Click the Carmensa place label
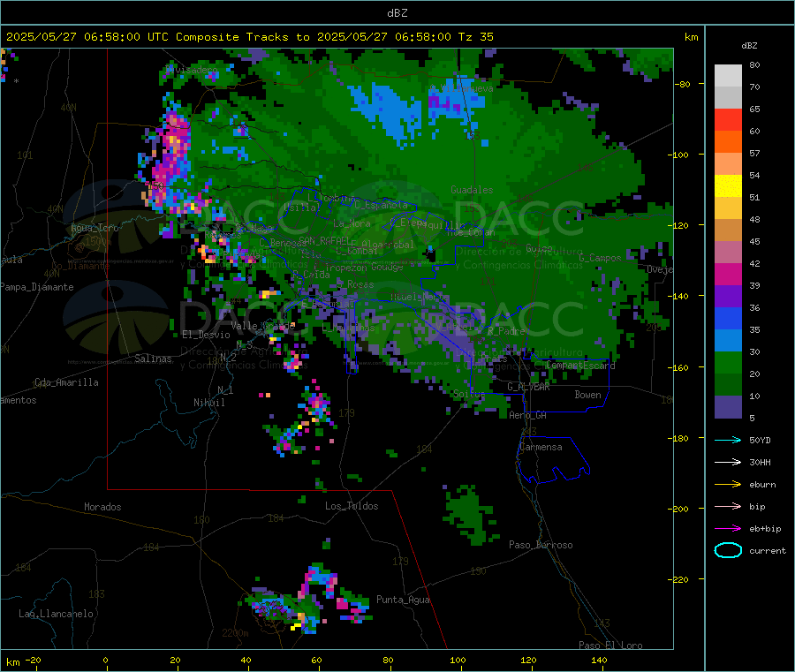This screenshot has width=795, height=672. 541,448
